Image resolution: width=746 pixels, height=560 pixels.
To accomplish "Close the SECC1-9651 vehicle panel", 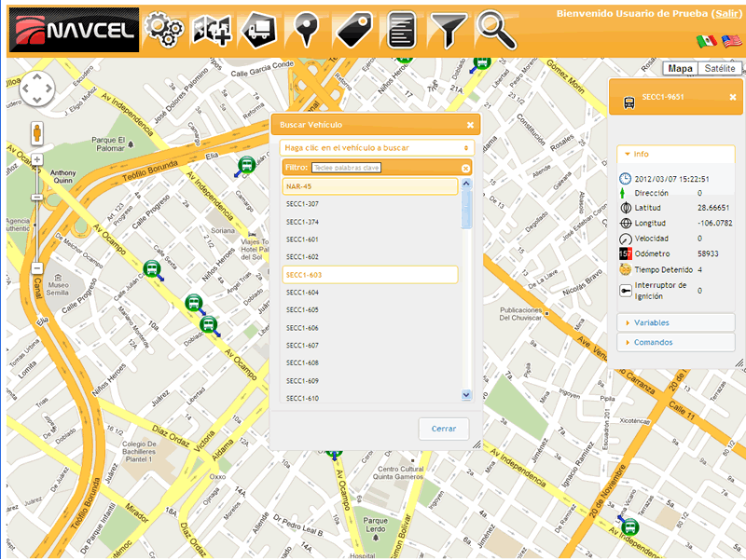I will point(733,97).
